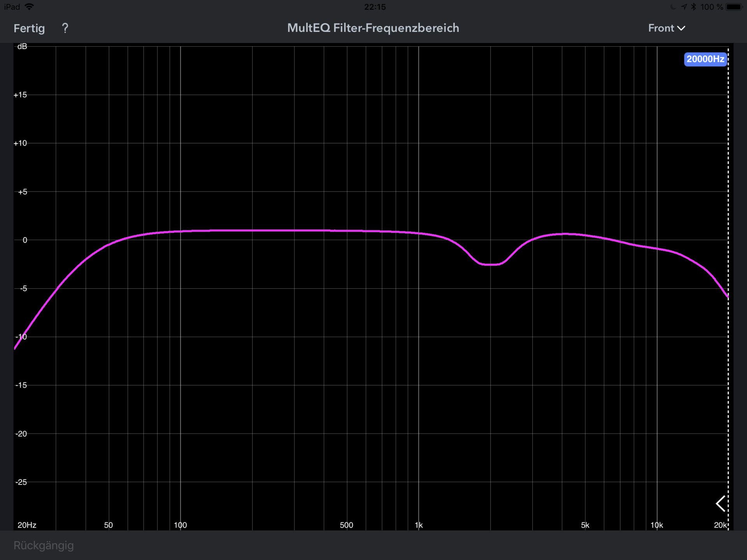The height and width of the screenshot is (560, 747).
Task: Tap the Rückgängig undo button
Action: [44, 545]
